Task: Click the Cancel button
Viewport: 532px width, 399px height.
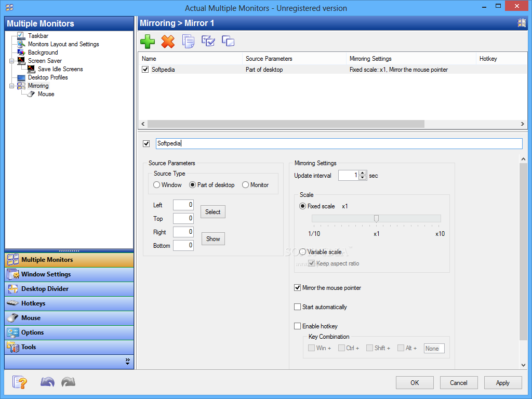Action: pyautogui.click(x=459, y=383)
